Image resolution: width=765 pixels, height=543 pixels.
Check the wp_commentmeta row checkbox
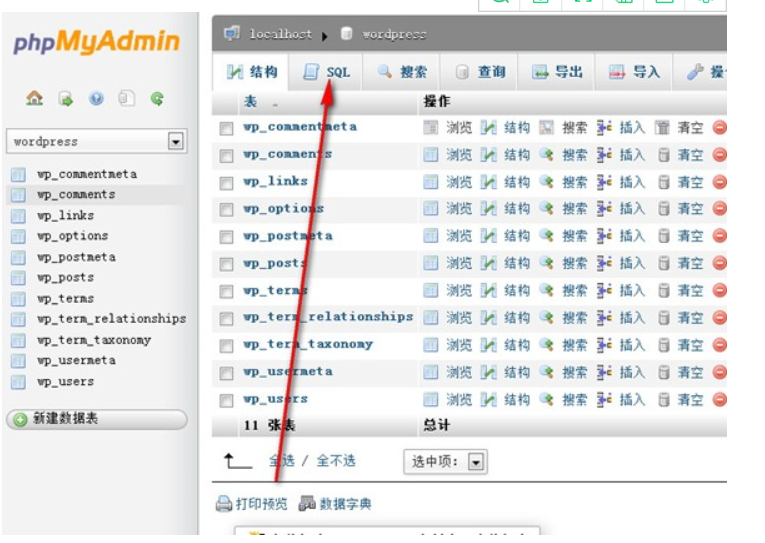tap(226, 129)
